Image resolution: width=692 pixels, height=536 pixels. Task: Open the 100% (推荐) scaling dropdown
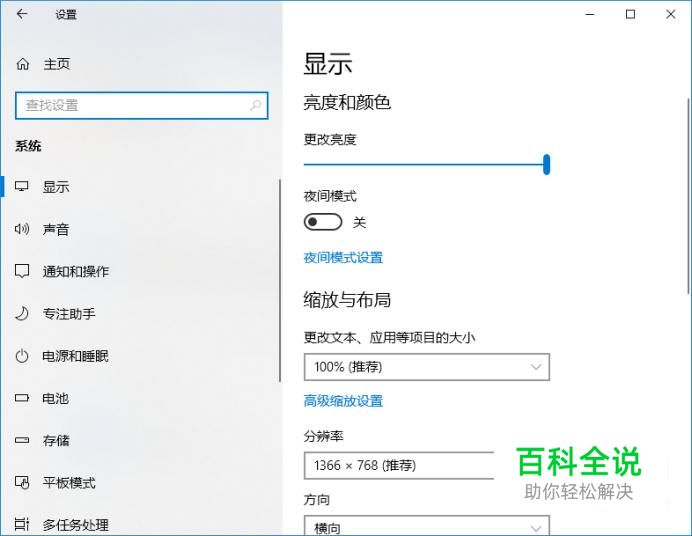click(x=427, y=367)
